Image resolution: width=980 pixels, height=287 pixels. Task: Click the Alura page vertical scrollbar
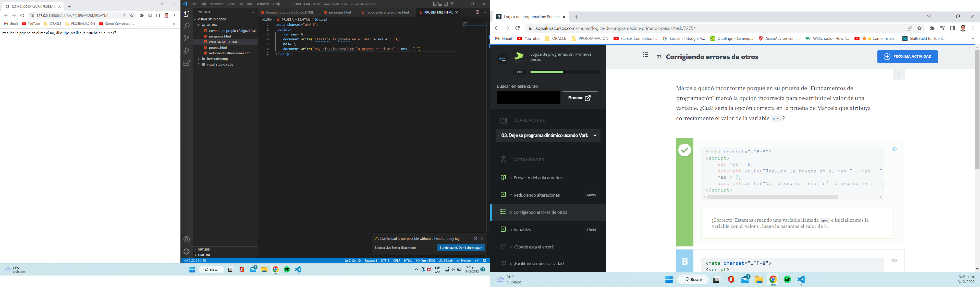(x=977, y=109)
